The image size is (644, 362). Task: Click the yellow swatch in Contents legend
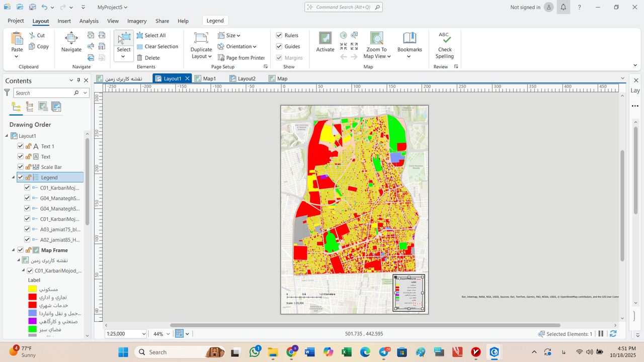(32, 289)
